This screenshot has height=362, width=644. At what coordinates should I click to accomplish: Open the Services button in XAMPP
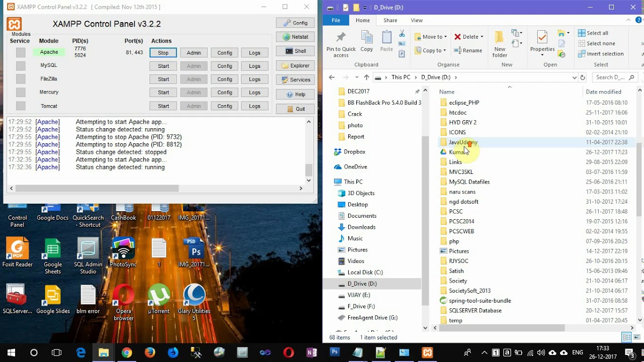click(295, 79)
